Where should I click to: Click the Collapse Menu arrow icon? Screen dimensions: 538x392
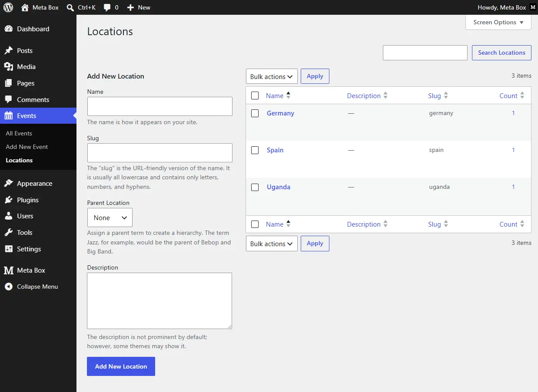8,287
